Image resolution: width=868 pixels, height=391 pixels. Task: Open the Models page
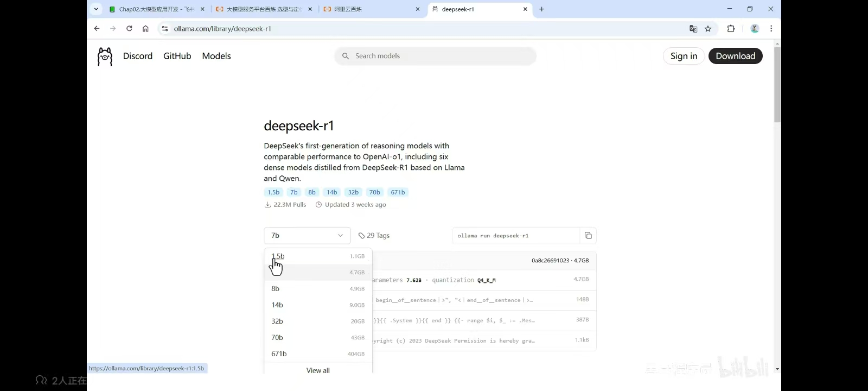pyautogui.click(x=216, y=56)
